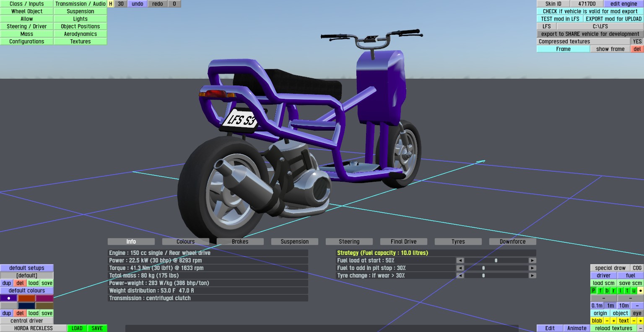Click EXPORT mod for UPLOAD
The image size is (644, 332).
click(614, 19)
